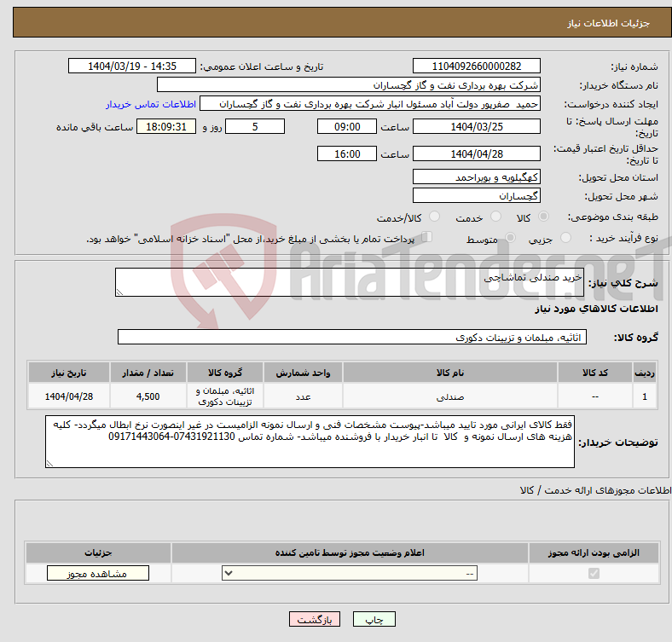Click the deadline time field 09:00

(x=347, y=127)
